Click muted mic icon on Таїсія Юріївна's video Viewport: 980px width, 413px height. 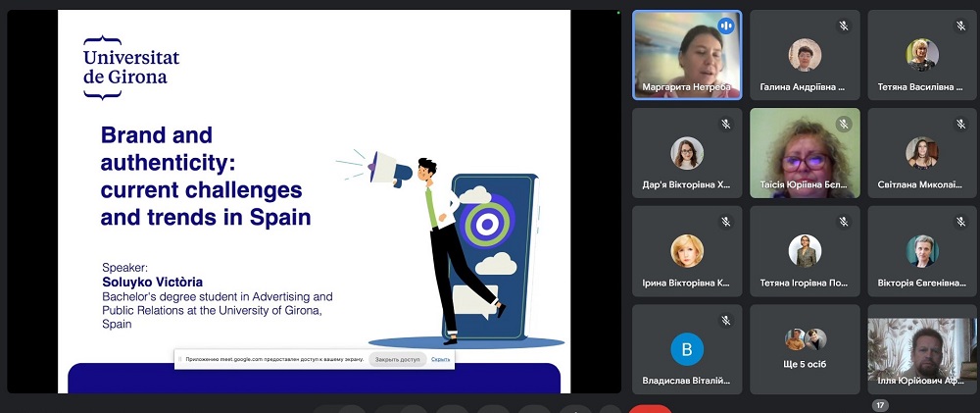tap(844, 124)
